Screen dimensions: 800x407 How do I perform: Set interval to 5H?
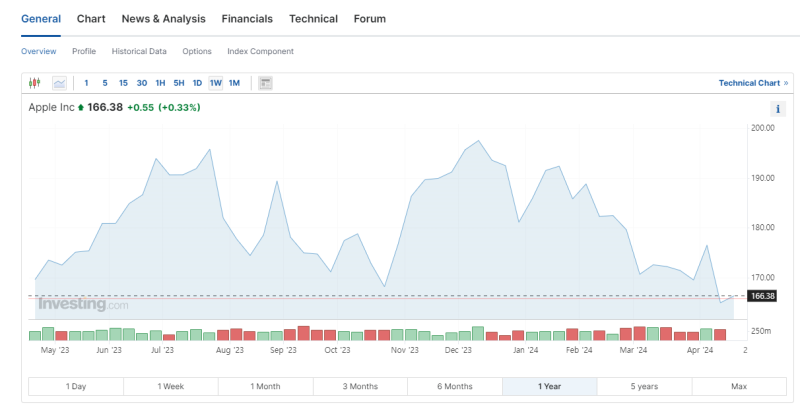click(179, 83)
